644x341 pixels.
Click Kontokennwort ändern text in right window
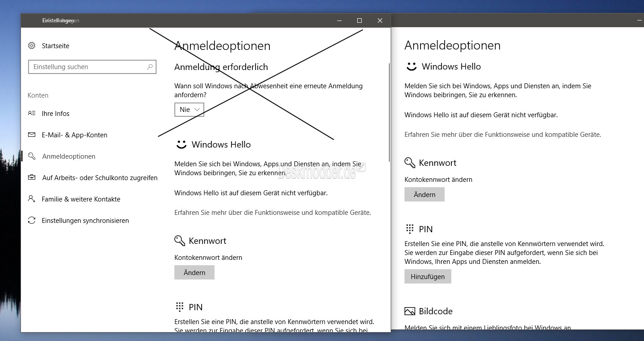[438, 179]
